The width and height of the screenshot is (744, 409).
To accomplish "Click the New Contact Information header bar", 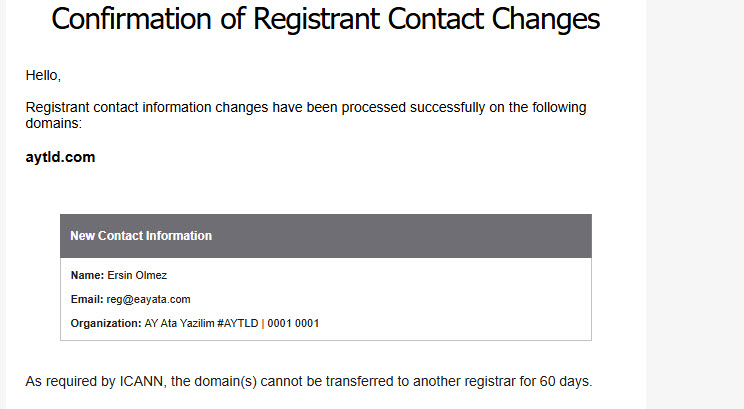I will pyautogui.click(x=326, y=236).
